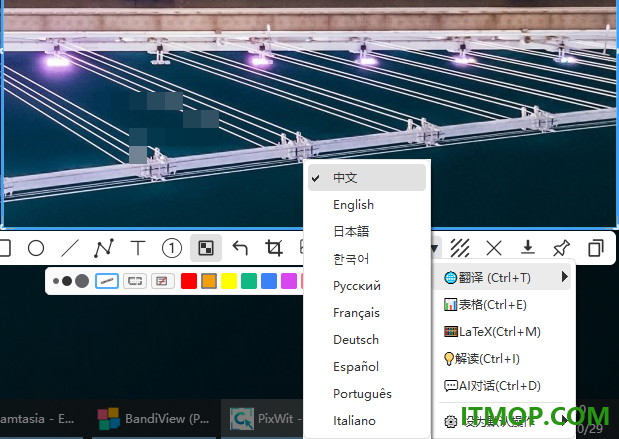Viewport: 619px width, 439px height.
Task: Switch to BandiView in the taskbar
Action: (154, 418)
